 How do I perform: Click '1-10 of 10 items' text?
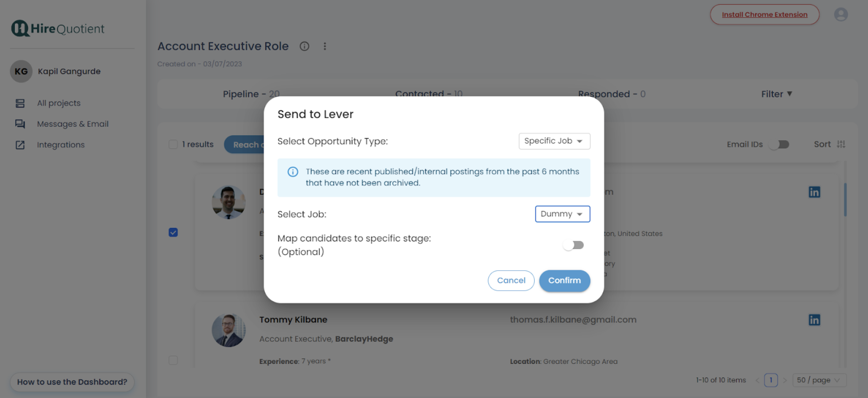(721, 380)
